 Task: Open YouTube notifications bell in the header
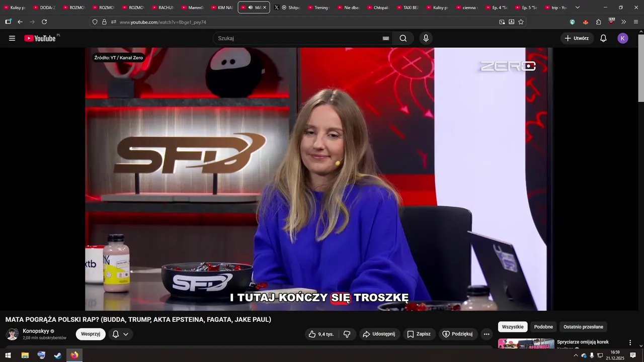pyautogui.click(x=603, y=38)
